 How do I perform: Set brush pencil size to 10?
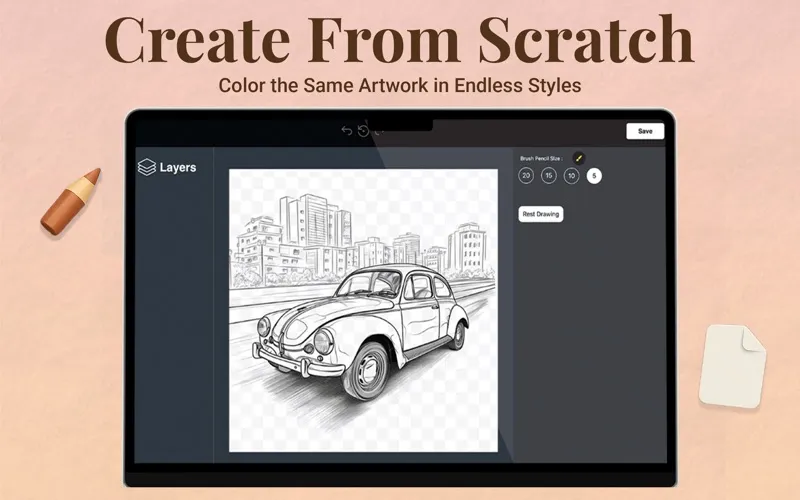(x=571, y=176)
